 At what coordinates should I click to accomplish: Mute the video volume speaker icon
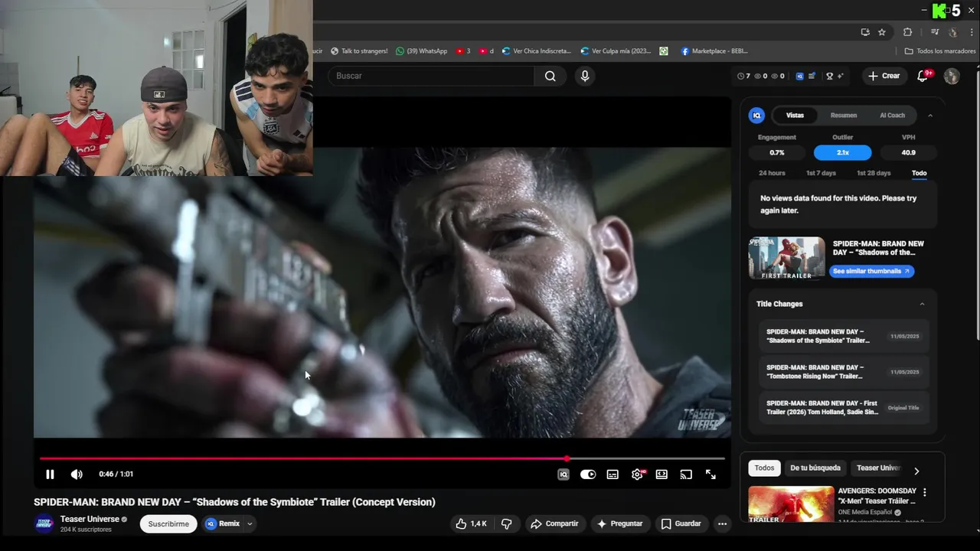tap(77, 474)
